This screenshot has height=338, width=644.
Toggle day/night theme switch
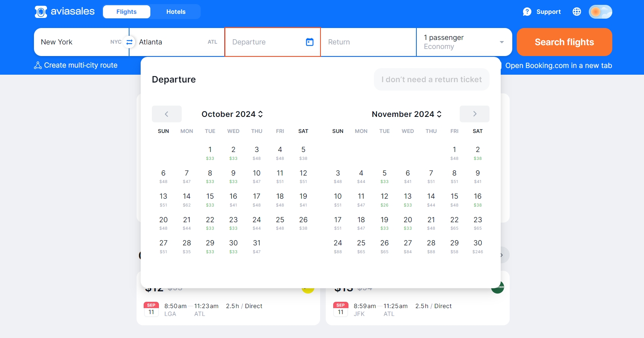tap(600, 12)
